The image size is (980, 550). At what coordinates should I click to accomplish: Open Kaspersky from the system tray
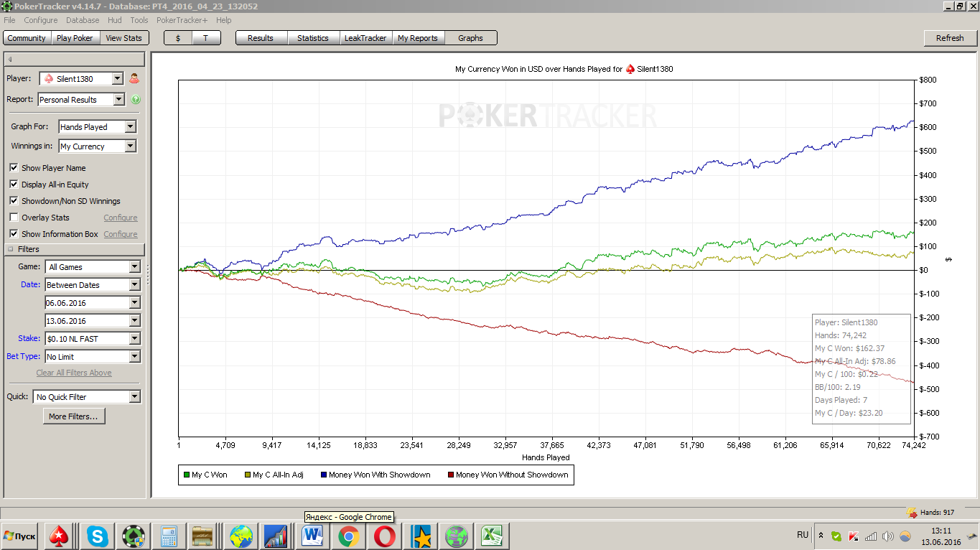(x=854, y=536)
